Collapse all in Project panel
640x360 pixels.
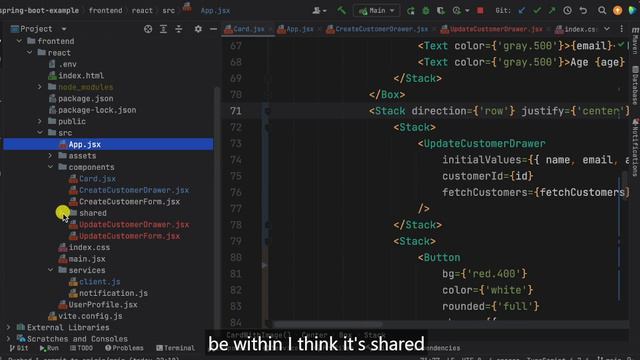(x=179, y=29)
